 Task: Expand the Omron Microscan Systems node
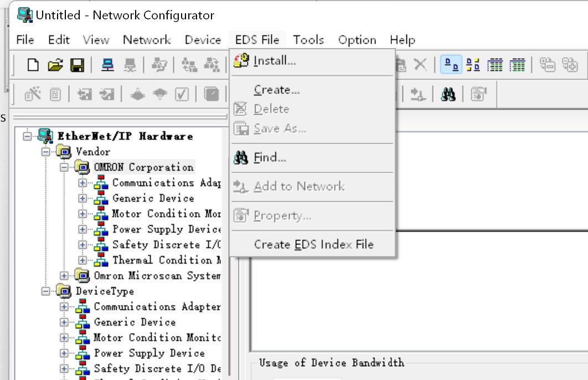tap(64, 276)
